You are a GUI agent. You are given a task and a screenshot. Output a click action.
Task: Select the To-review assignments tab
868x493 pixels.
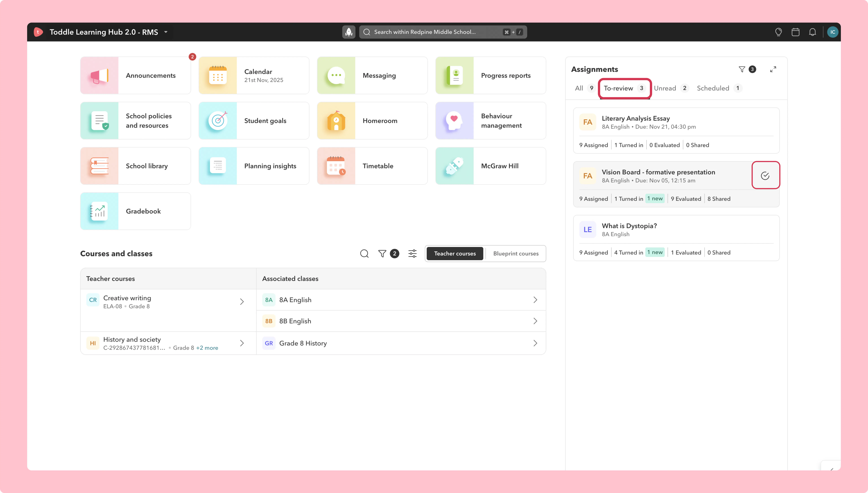624,88
